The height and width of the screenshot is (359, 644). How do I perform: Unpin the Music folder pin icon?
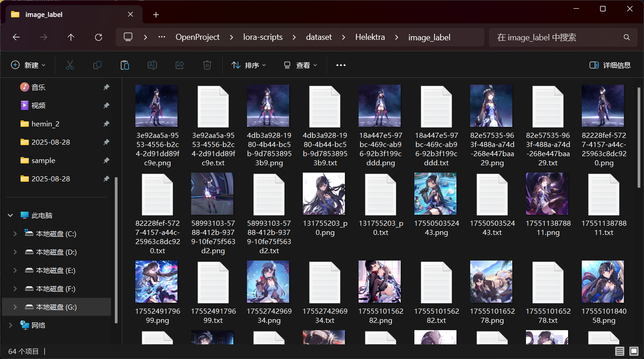106,87
